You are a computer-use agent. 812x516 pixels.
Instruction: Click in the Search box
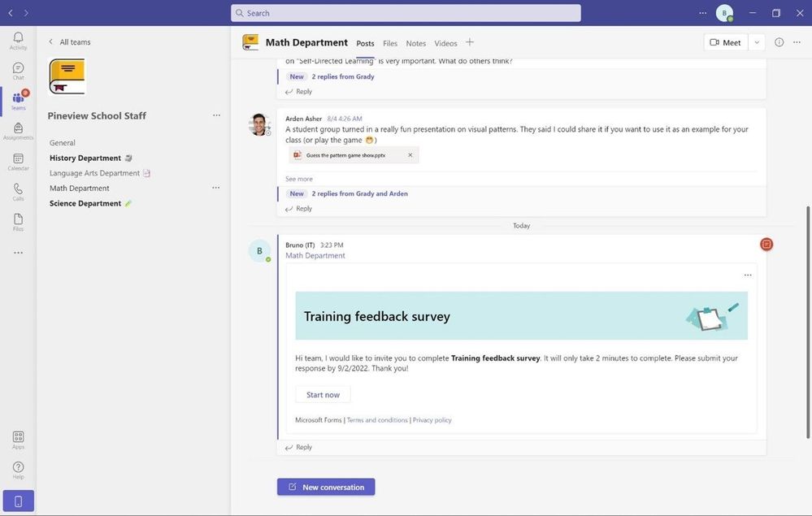point(406,13)
